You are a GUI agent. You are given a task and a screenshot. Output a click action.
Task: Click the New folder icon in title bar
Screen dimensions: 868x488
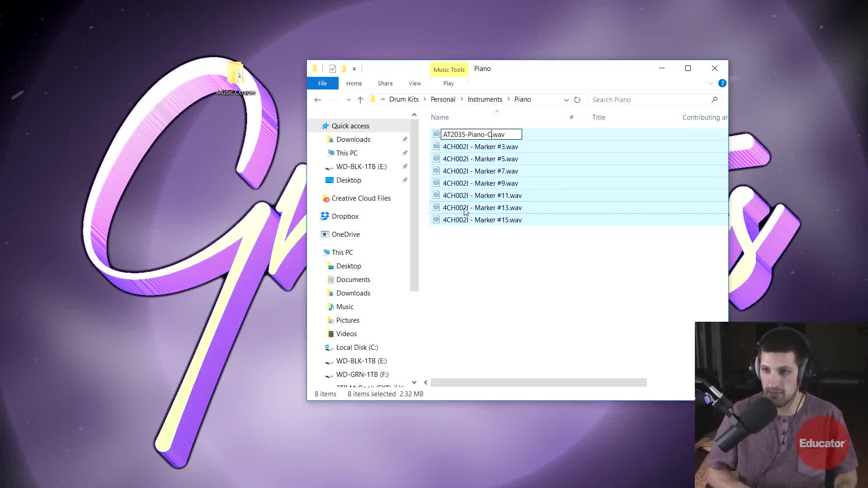(x=344, y=69)
